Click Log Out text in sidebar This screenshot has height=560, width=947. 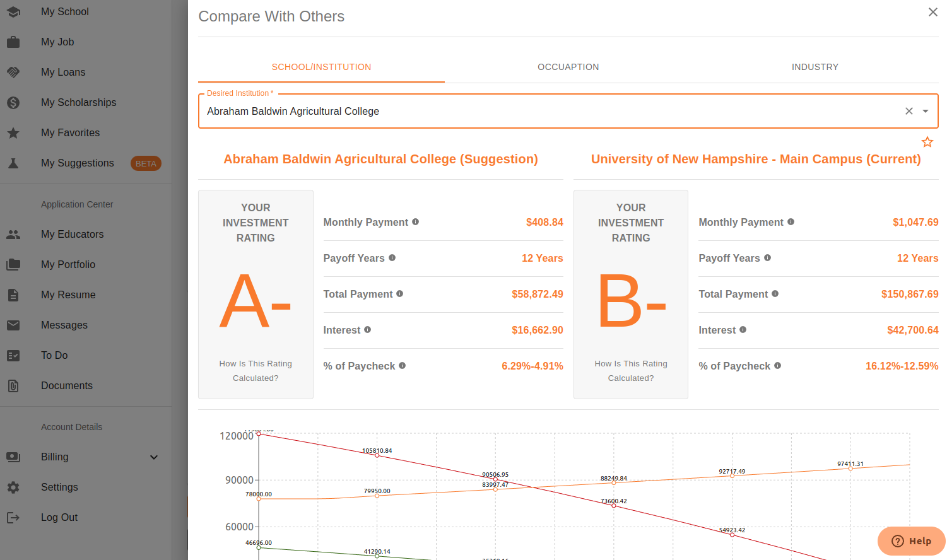click(x=59, y=518)
